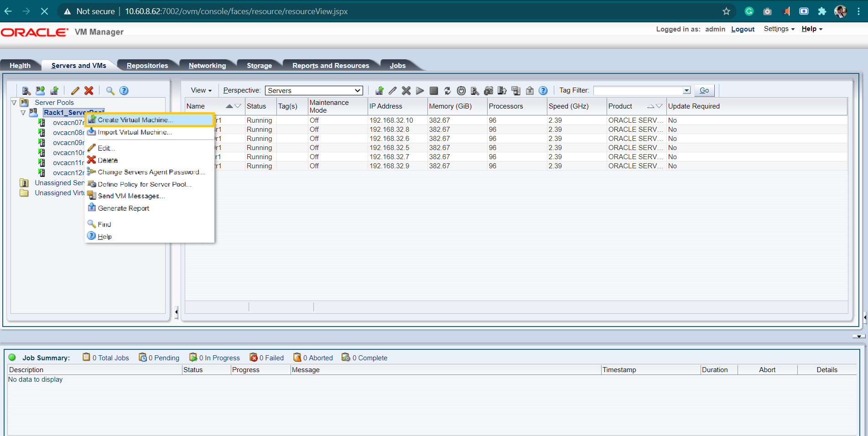This screenshot has height=436, width=868.
Task: Click the Kill power icon in table toolbar
Action: tap(461, 90)
